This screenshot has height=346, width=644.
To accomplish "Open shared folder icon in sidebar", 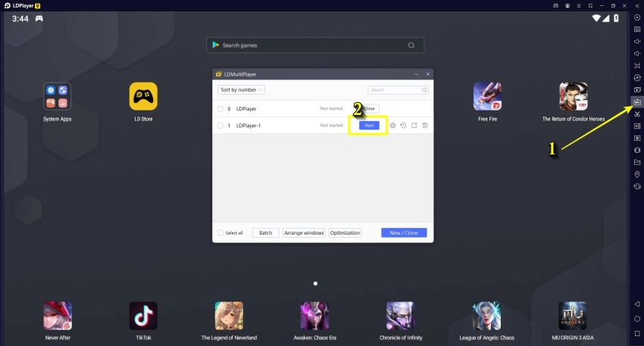I will point(637,162).
